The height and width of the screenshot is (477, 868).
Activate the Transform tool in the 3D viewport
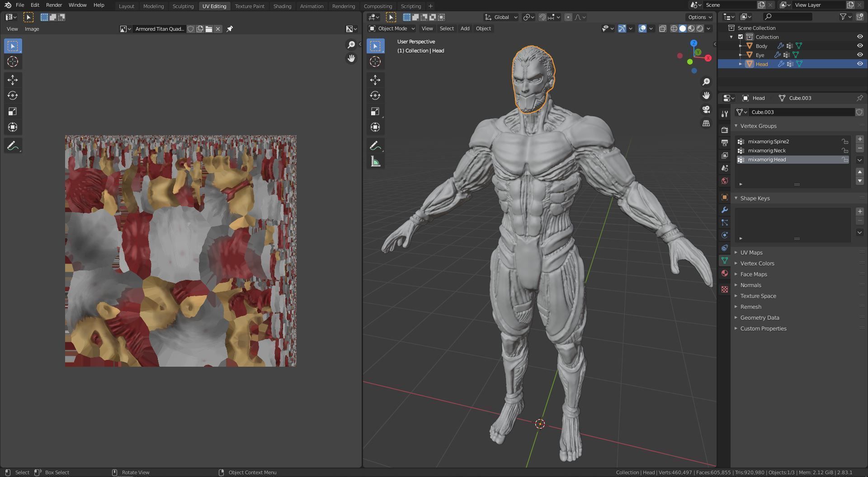(375, 127)
